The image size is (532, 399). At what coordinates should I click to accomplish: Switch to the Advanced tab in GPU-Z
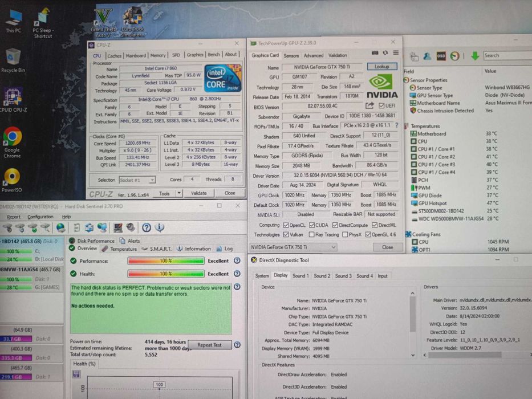click(314, 55)
